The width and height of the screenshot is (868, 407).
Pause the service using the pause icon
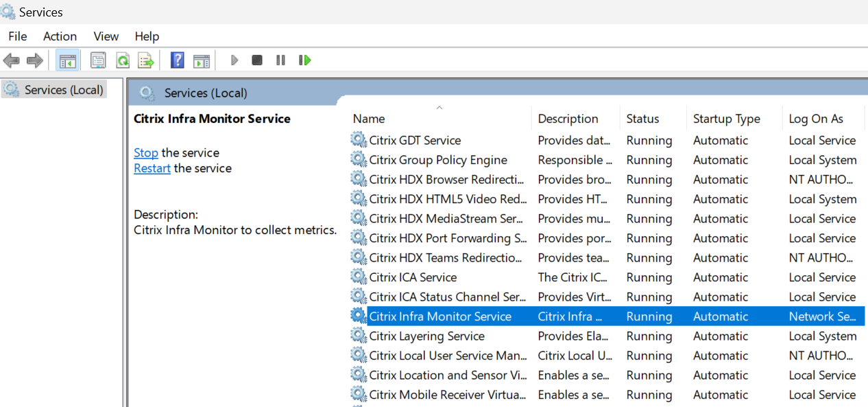click(280, 60)
